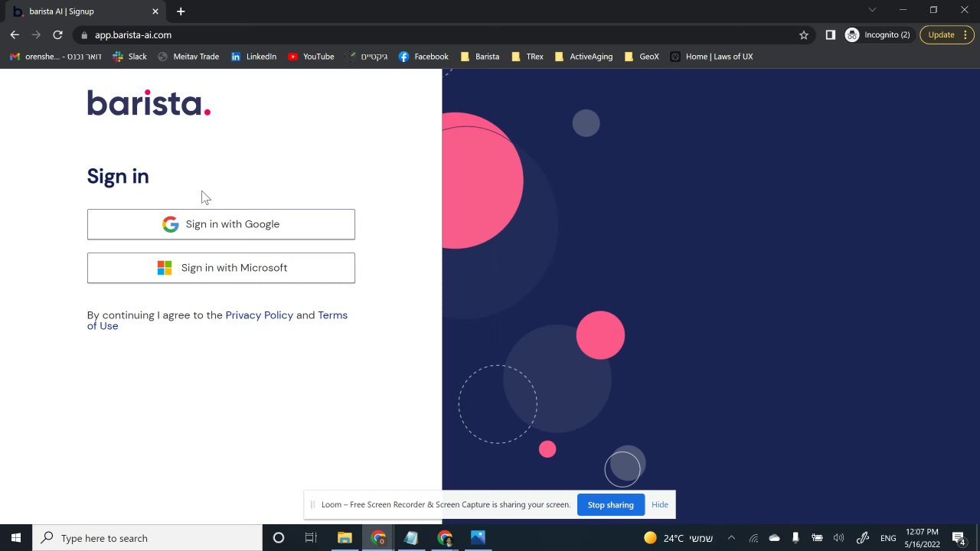Sign in with Google
980x551 pixels.
(221, 224)
